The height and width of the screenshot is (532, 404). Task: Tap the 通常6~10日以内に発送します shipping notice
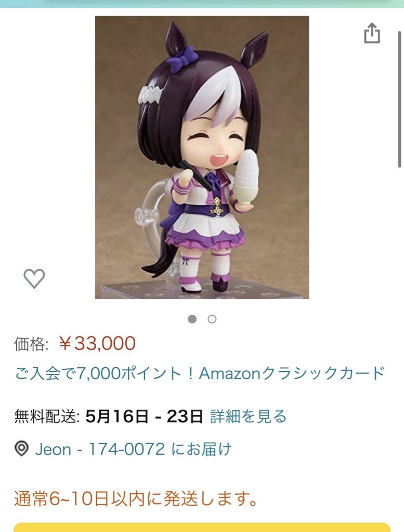point(136,499)
